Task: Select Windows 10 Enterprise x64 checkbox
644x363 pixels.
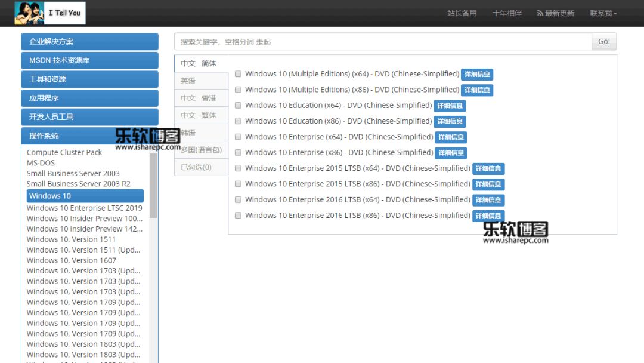Action: pos(238,137)
